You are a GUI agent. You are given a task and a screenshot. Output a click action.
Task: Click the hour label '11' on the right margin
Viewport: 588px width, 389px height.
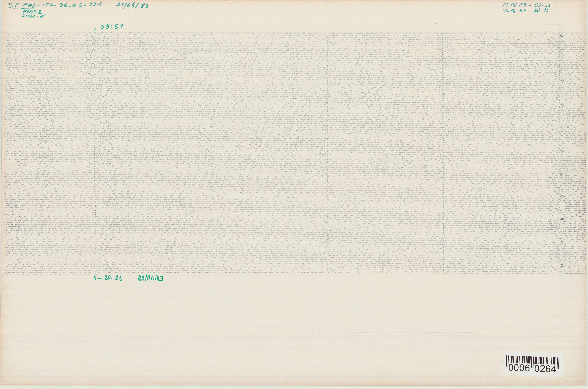561,59
